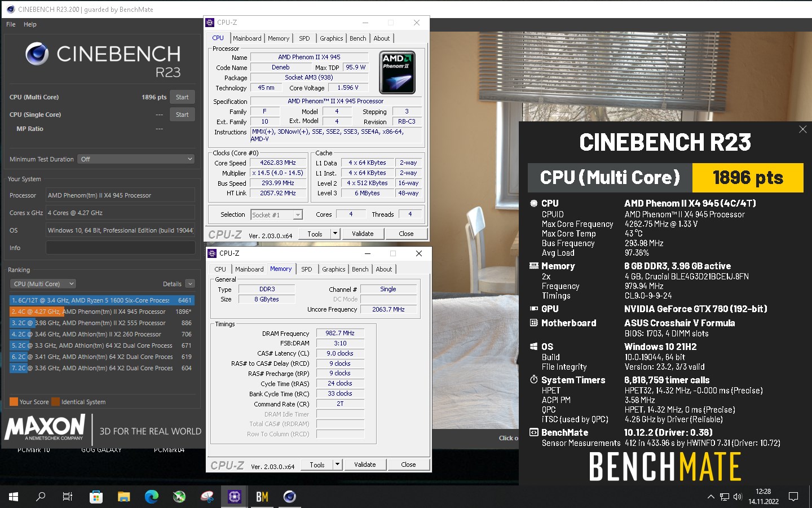Click the Cinebench title bar icon
This screenshot has width=812, height=508.
coord(10,9)
